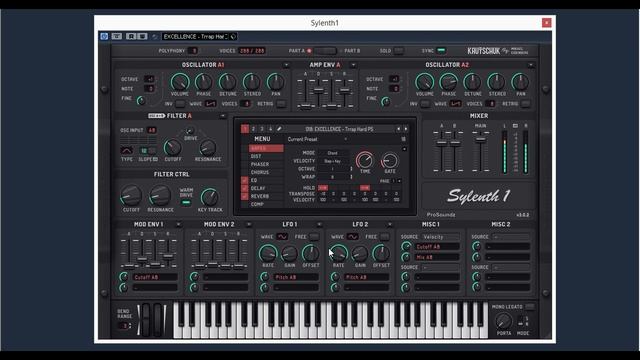The width and height of the screenshot is (640, 360).
Task: Click the arpeggiator Time knob
Action: pos(364,160)
